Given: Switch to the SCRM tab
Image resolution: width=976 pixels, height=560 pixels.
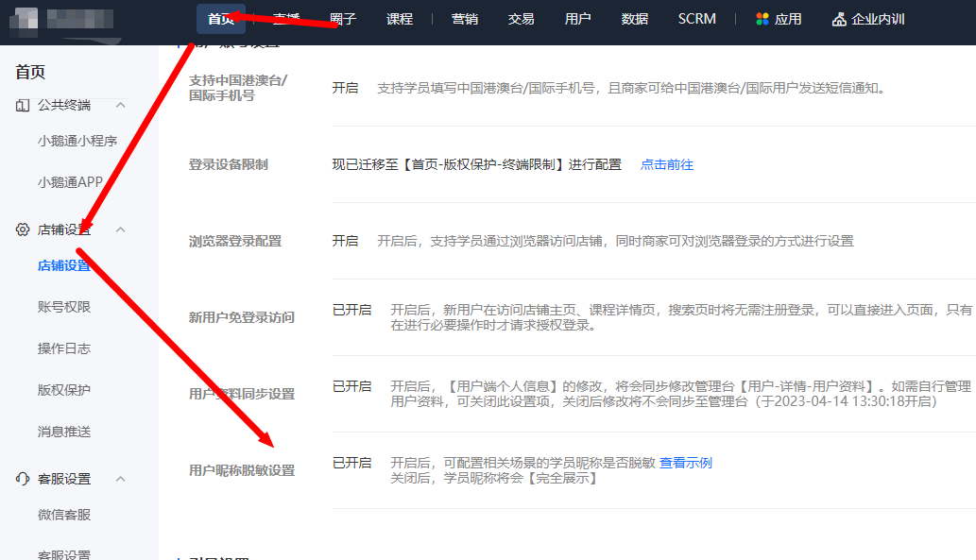Looking at the screenshot, I should click(697, 19).
